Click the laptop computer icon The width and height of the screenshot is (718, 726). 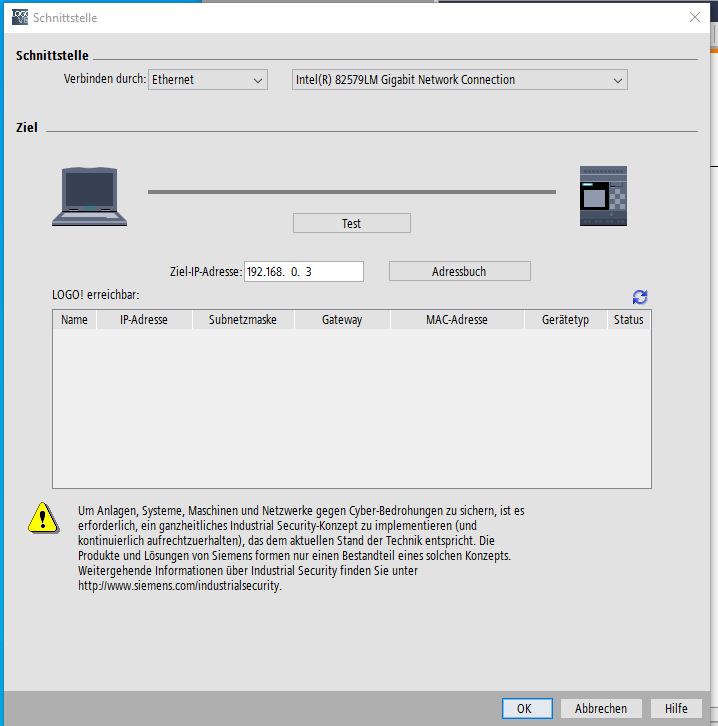[89, 196]
